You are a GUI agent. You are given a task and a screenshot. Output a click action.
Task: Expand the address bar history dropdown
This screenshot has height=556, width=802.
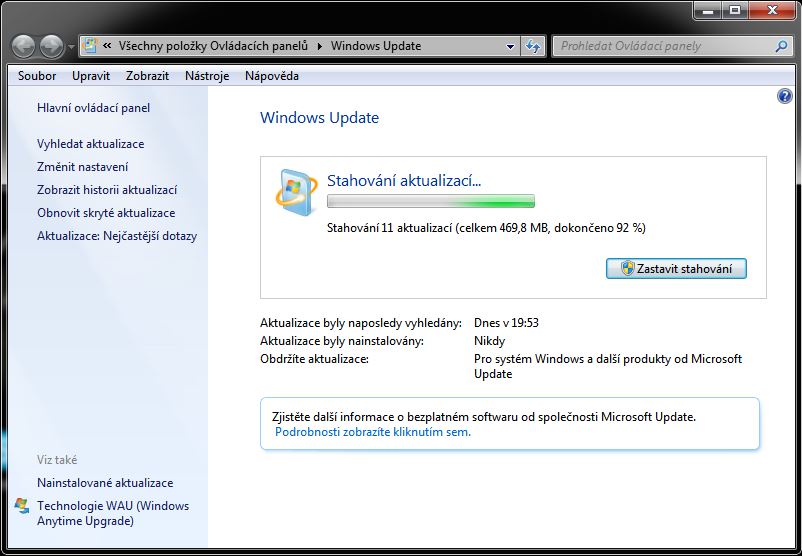coord(510,46)
